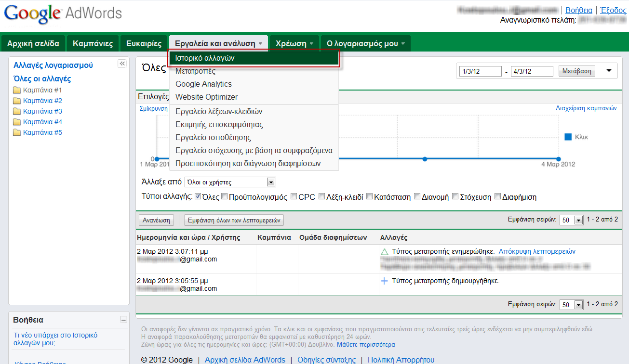629x364 pixels.
Task: Enable the Προϋπολογισμός checkbox
Action: click(x=224, y=196)
